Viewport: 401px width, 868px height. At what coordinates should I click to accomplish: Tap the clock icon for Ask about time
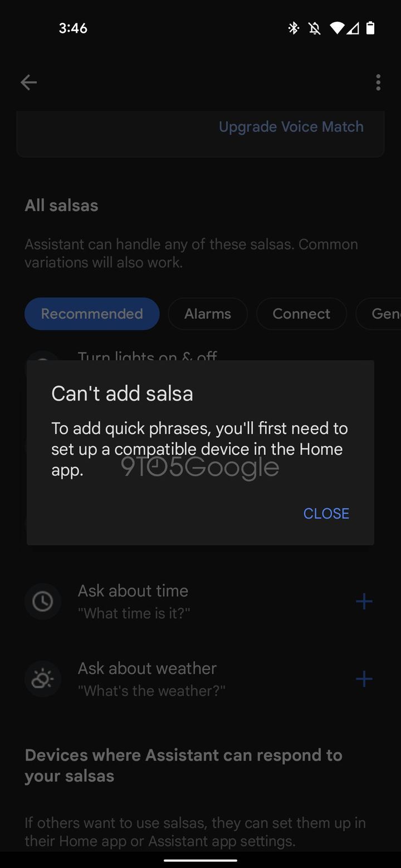(x=43, y=601)
